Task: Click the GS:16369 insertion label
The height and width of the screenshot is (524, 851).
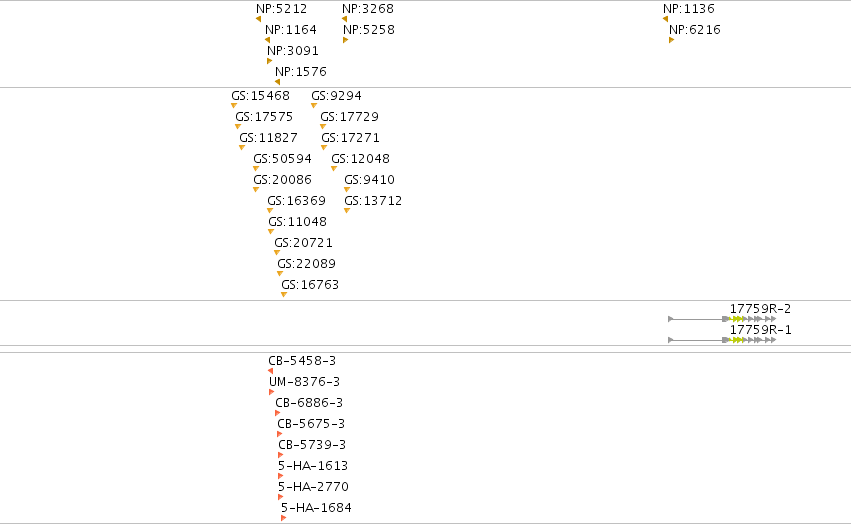Action: click(297, 201)
